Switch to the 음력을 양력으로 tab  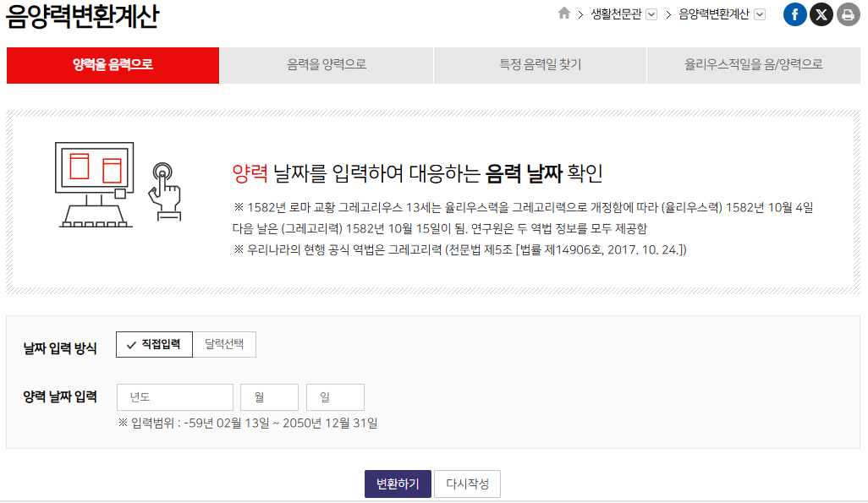pos(327,65)
